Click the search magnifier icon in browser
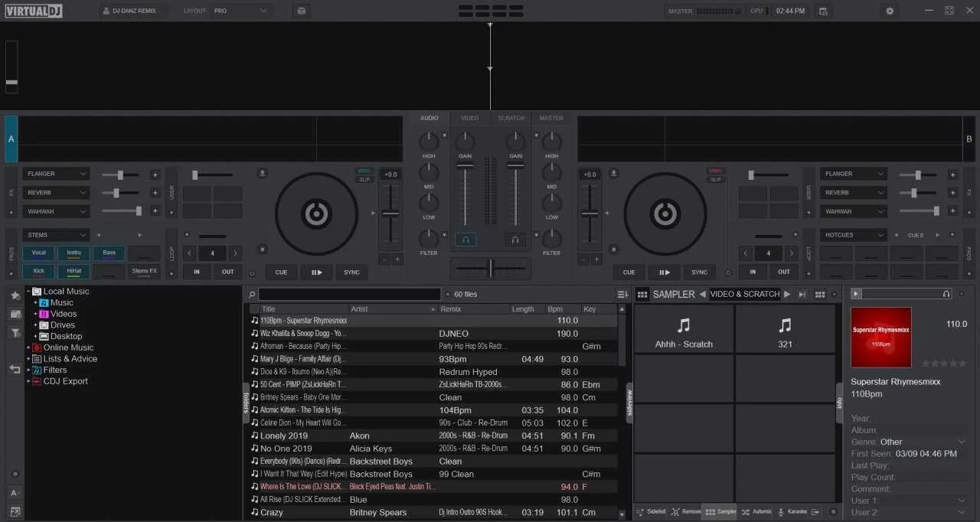The image size is (980, 522). coord(252,294)
